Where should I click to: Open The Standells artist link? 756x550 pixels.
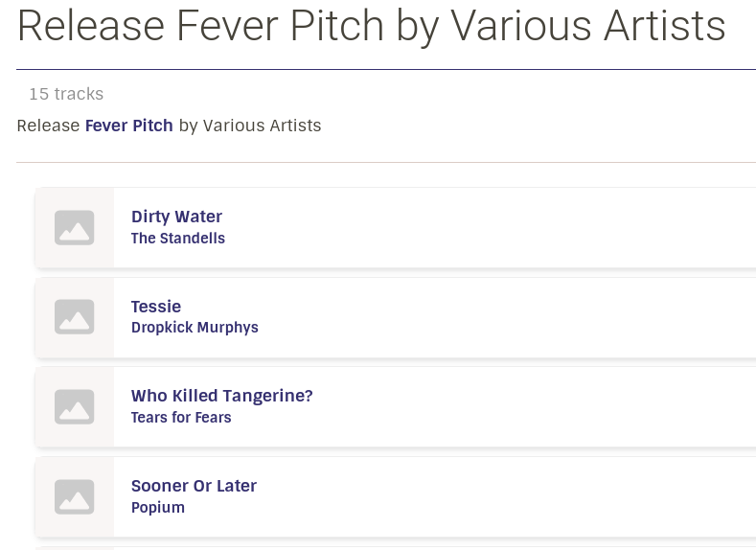(x=178, y=239)
